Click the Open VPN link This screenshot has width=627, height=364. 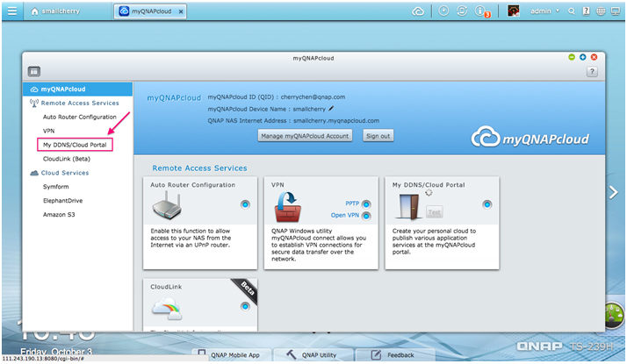pos(345,216)
